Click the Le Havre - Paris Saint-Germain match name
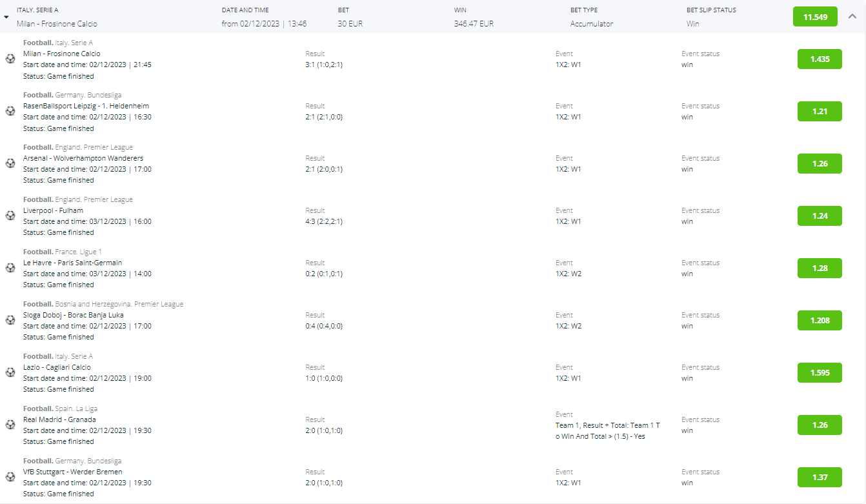 tap(72, 263)
